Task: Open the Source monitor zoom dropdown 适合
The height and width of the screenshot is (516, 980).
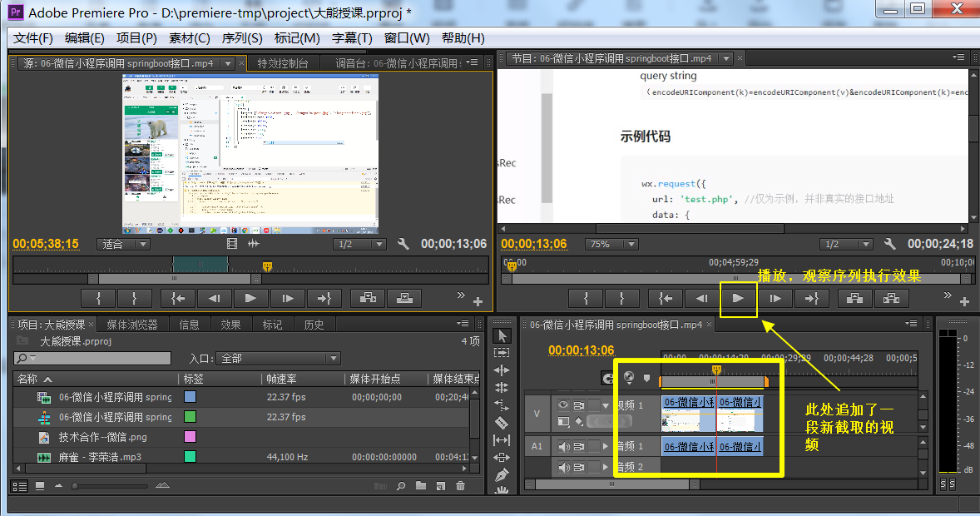Action: (x=123, y=244)
